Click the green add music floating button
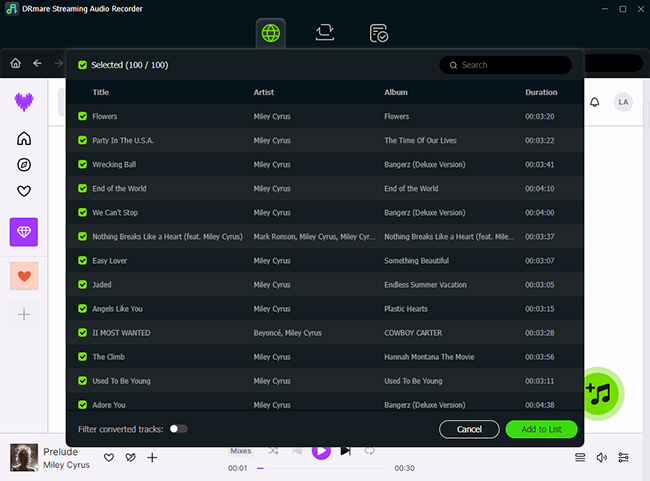Viewport: 650px width, 481px height. [x=601, y=394]
